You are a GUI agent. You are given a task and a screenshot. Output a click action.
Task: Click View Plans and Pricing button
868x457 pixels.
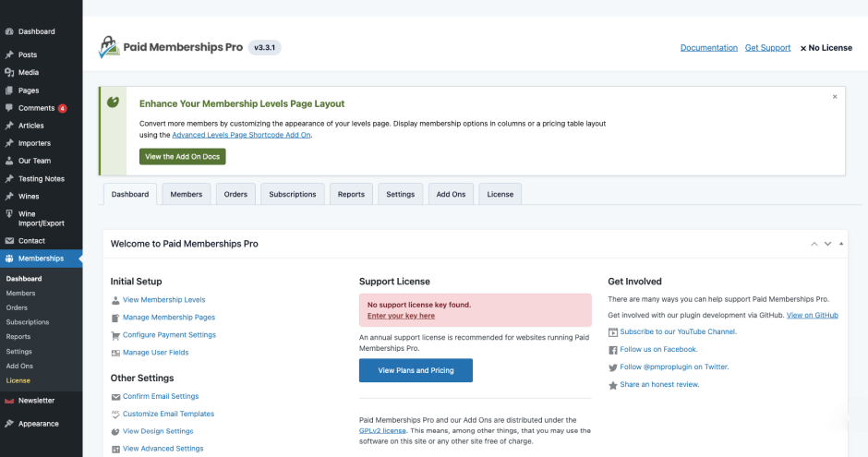416,370
